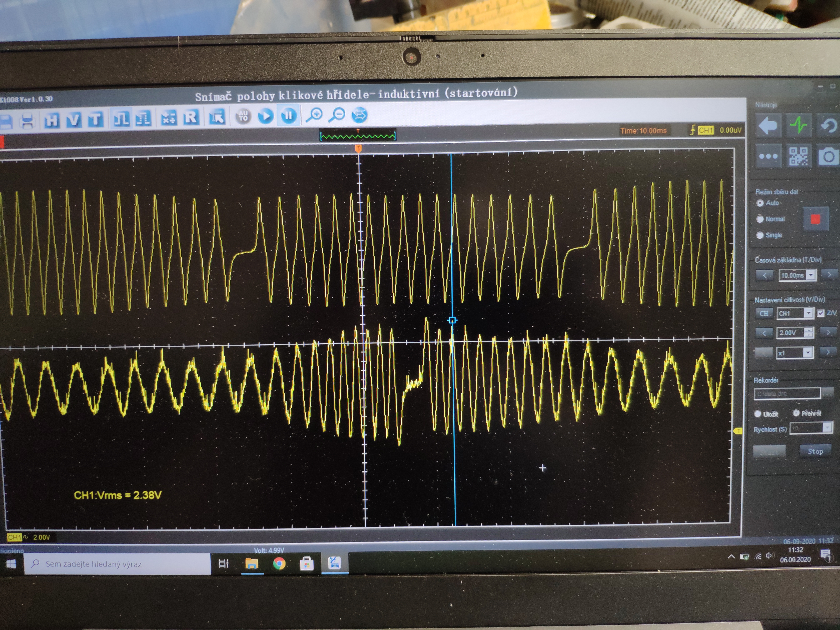Viewport: 840px width, 630px height.
Task: Pause acquisition with the pause button
Action: click(288, 115)
